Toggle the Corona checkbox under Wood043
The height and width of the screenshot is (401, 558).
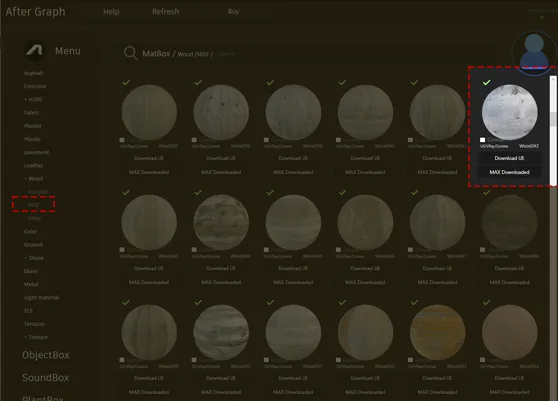click(x=122, y=250)
